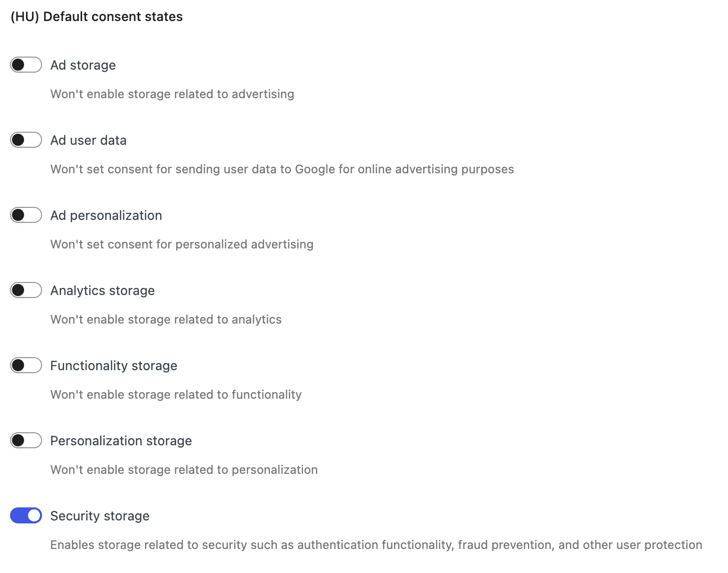Click the Personalization storage label

click(x=121, y=441)
